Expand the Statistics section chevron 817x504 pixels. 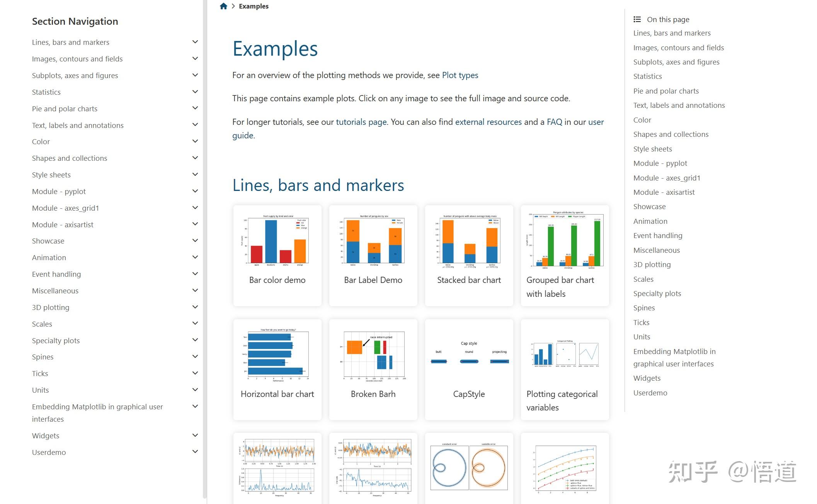coord(195,92)
